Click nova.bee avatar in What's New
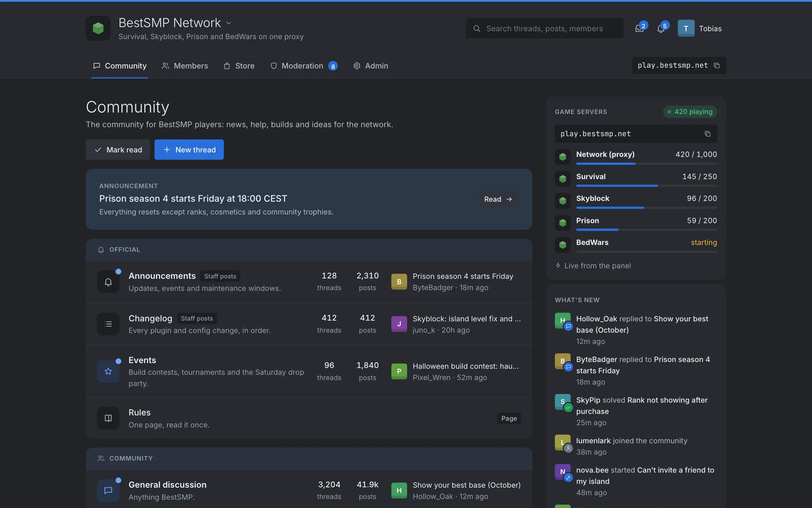This screenshot has width=812, height=508. click(x=563, y=471)
